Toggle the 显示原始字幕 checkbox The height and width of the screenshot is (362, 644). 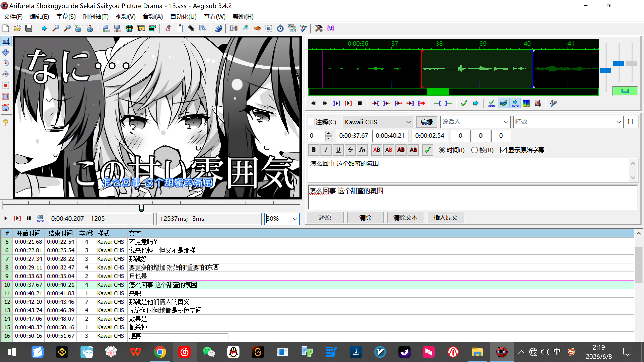(503, 150)
